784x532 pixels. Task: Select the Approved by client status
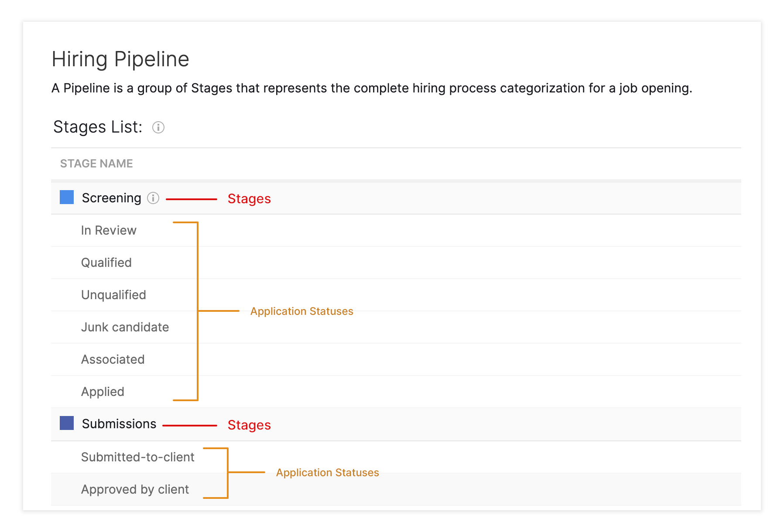click(x=135, y=489)
